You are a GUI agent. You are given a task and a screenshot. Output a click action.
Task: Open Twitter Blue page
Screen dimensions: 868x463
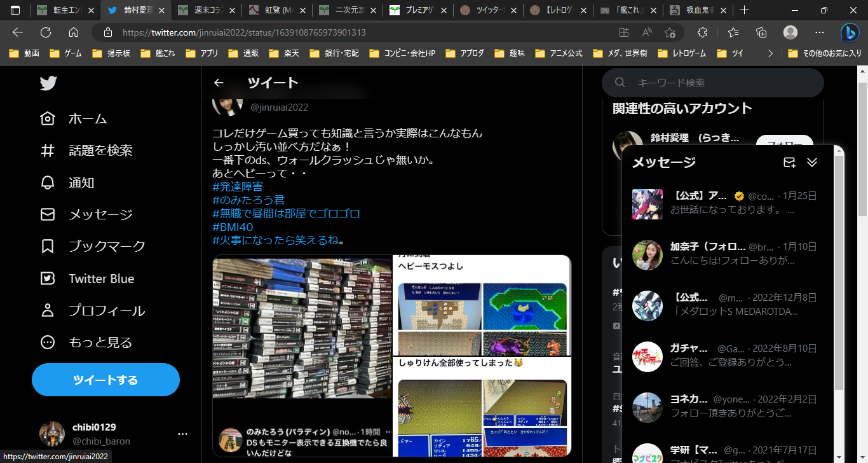click(87, 279)
